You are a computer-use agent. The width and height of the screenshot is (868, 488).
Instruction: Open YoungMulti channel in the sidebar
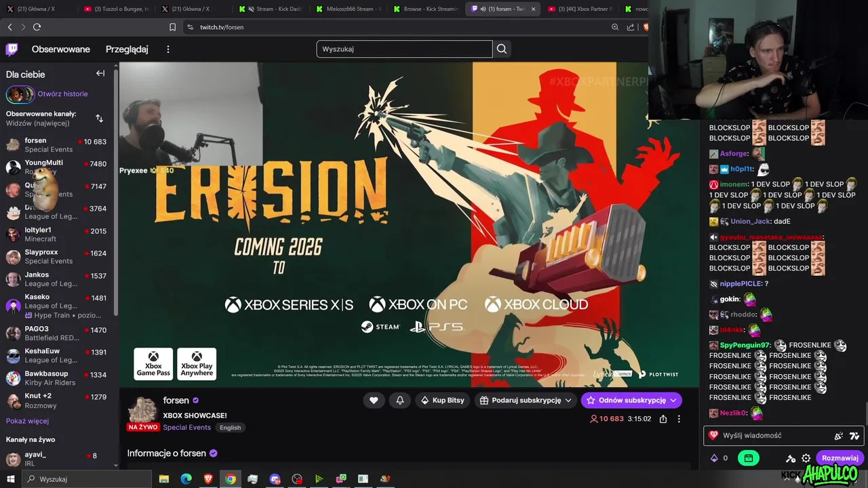[x=56, y=167]
